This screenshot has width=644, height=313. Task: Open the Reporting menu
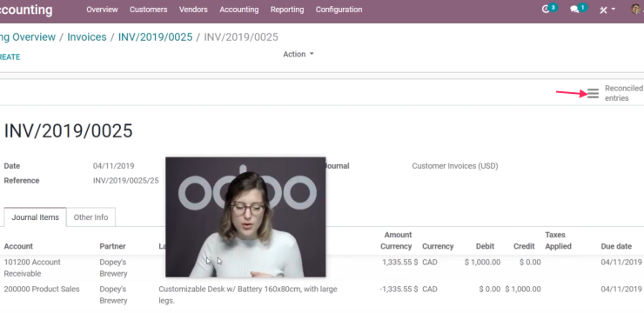coord(287,10)
